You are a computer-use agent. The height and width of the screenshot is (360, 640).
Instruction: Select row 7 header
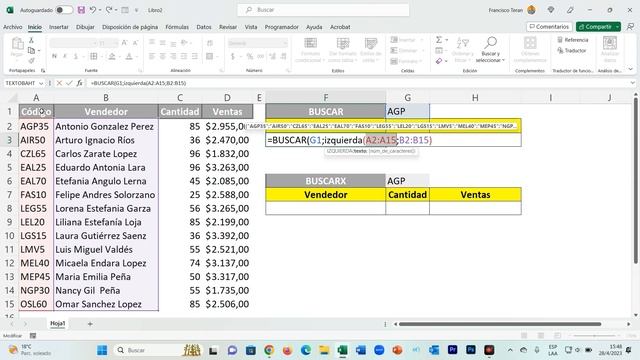pos(9,195)
